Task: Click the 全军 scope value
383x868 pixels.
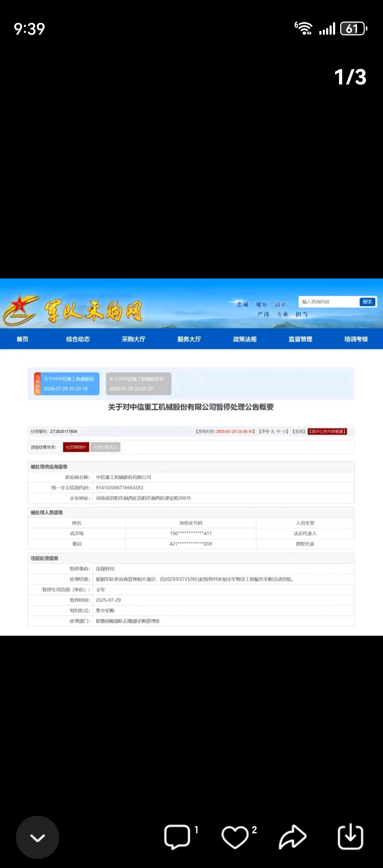Action: click(100, 590)
